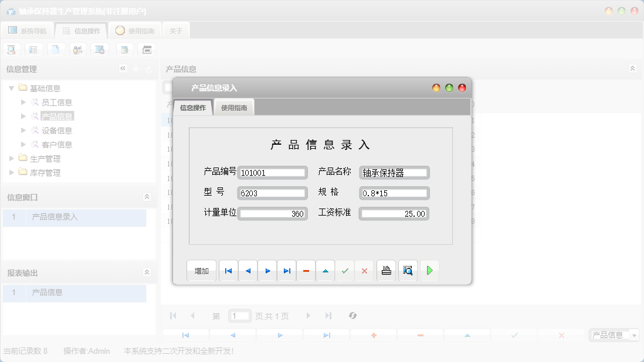Image resolution: width=644 pixels, height=362 pixels.
Task: Confirm changes with the green checkmark icon
Action: (345, 270)
